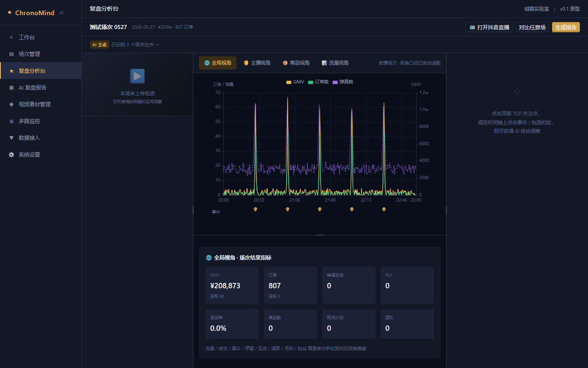The height and width of the screenshot is (368, 588).
Task: Click the globe icon on 全局视角 tab
Action: (x=207, y=63)
